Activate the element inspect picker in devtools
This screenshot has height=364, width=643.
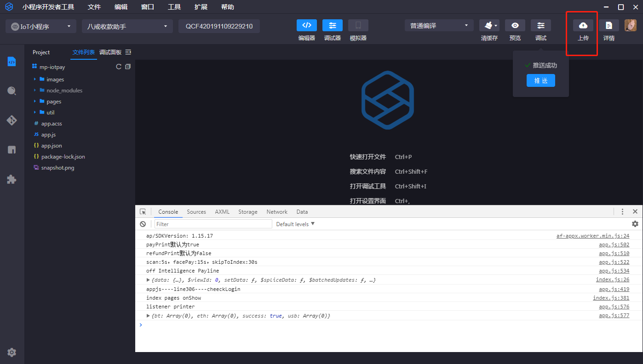[x=143, y=212]
